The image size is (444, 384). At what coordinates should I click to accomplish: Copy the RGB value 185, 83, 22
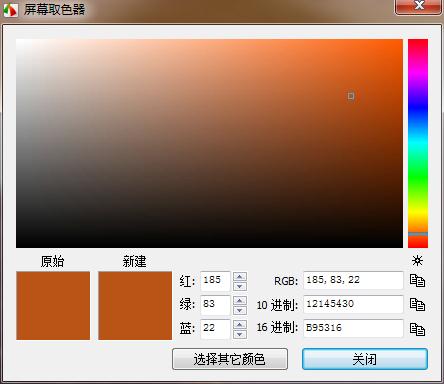[417, 281]
